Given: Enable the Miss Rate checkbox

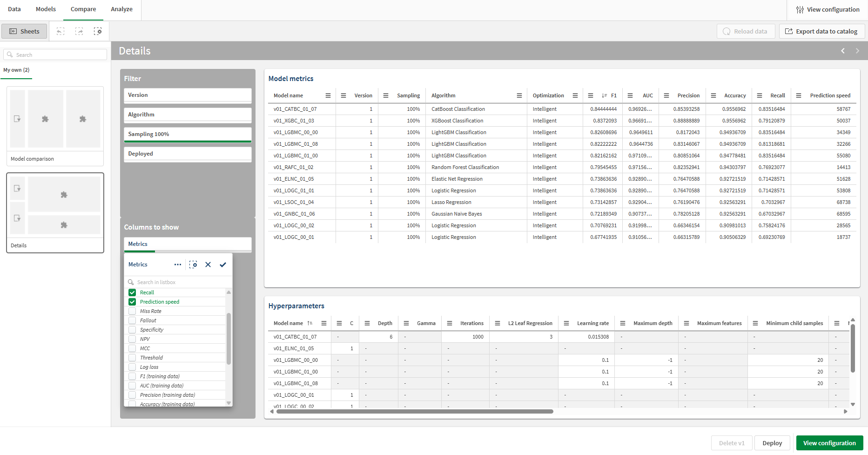Looking at the screenshot, I should coord(132,311).
